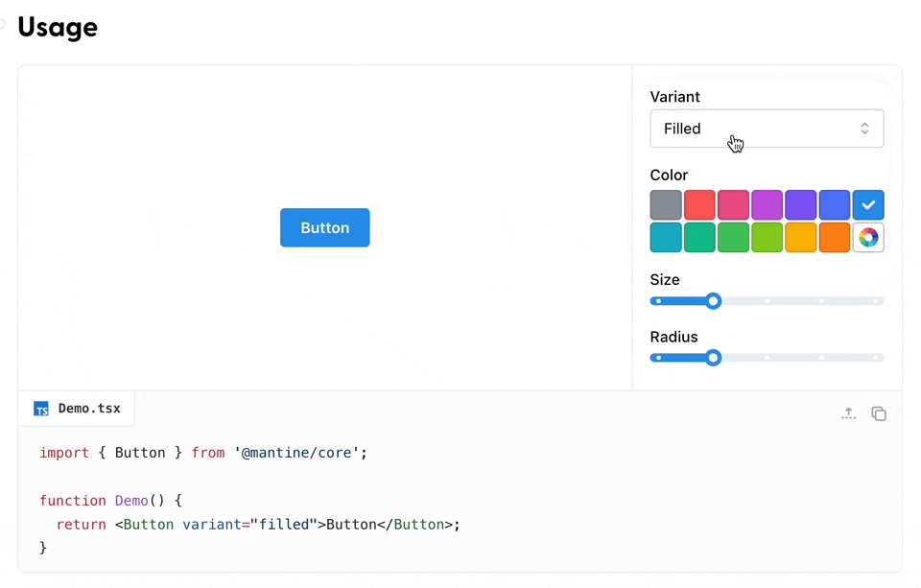Image resolution: width=921 pixels, height=588 pixels.
Task: Select the orange color swatch
Action: tap(834, 237)
